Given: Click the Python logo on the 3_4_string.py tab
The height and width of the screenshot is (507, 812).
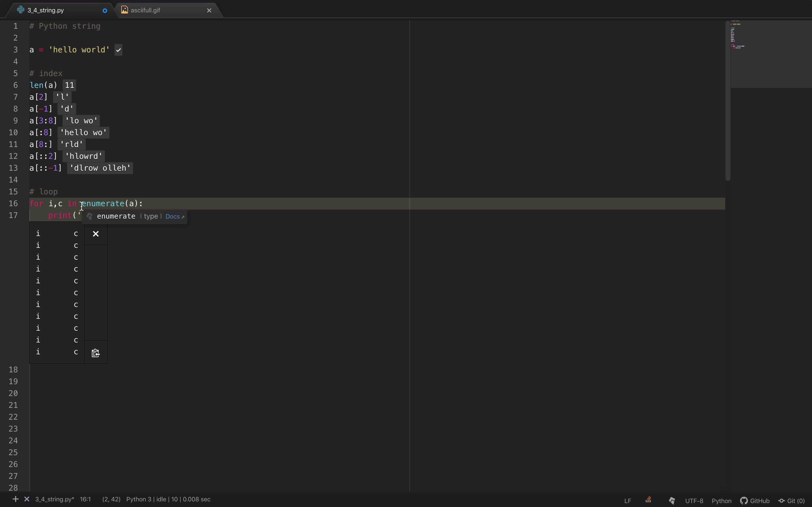Looking at the screenshot, I should click(20, 10).
